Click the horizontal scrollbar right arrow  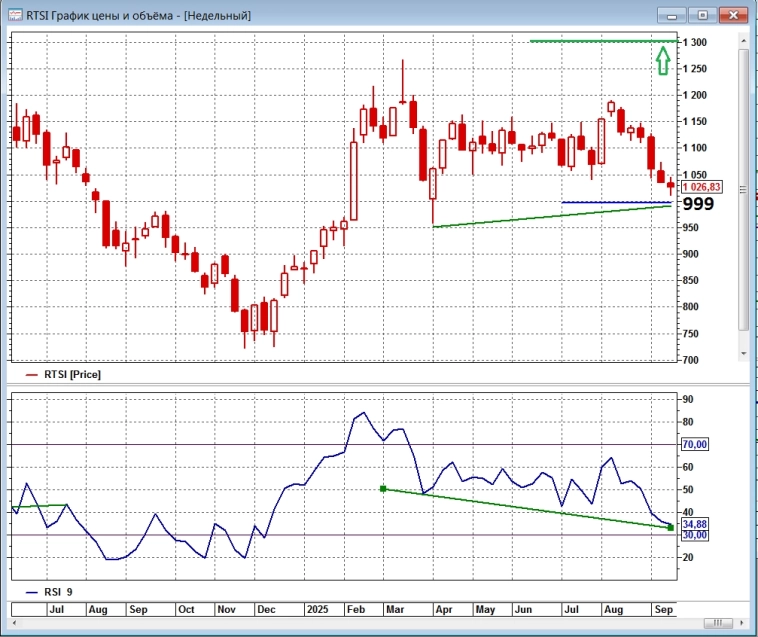[x=740, y=622]
